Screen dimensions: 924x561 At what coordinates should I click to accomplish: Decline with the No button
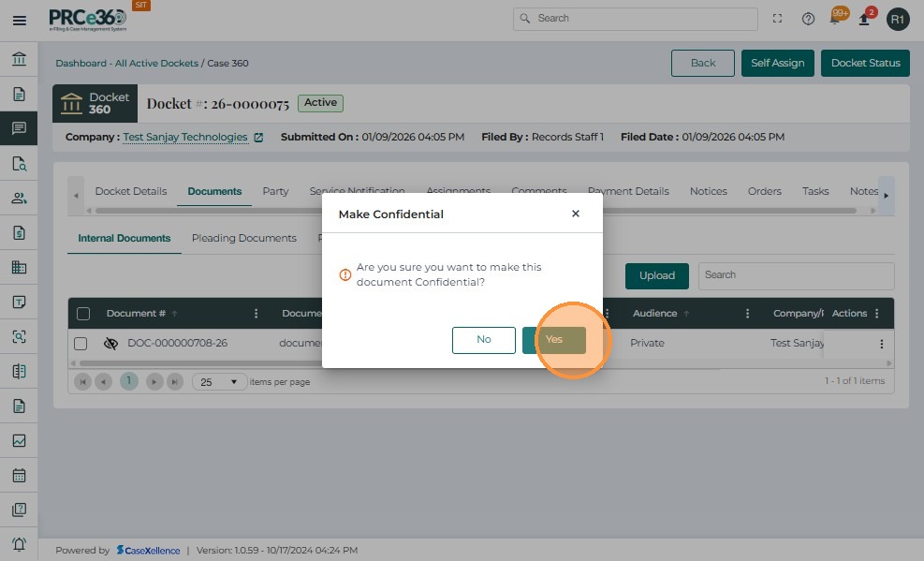click(x=484, y=340)
